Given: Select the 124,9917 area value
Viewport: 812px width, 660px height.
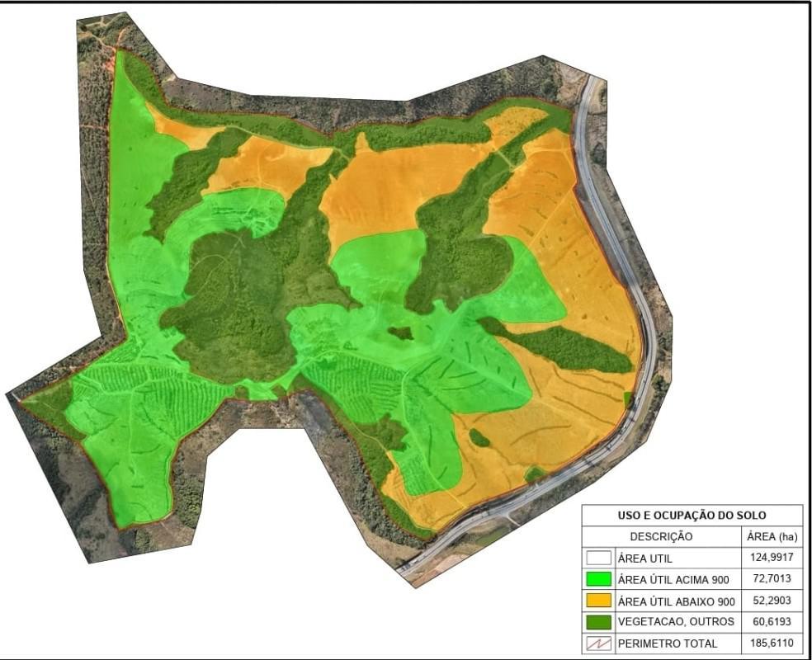Looking at the screenshot, I should 772,559.
